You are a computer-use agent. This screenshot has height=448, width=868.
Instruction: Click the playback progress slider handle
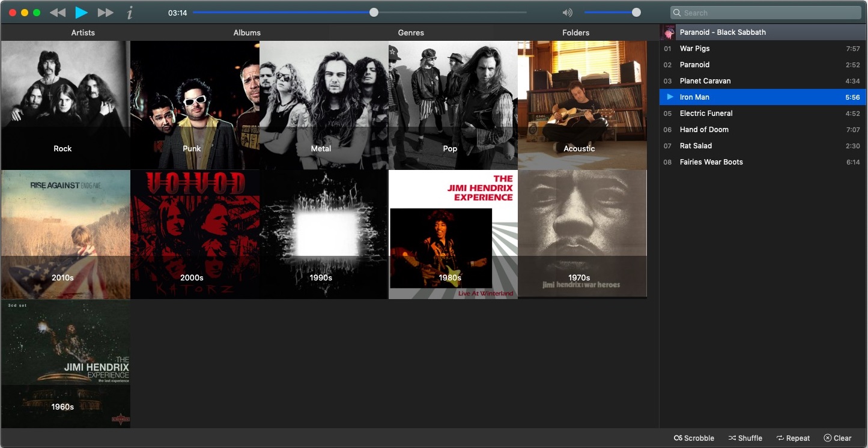click(x=374, y=13)
